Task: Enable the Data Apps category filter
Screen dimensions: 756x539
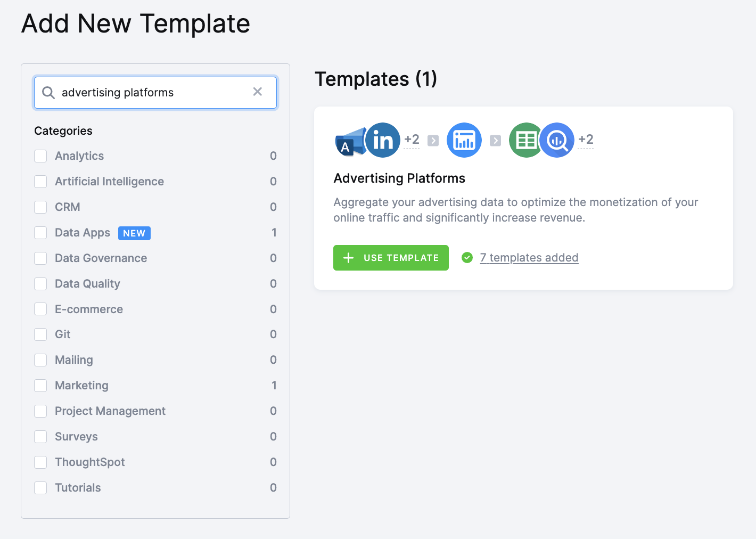Action: click(x=40, y=233)
